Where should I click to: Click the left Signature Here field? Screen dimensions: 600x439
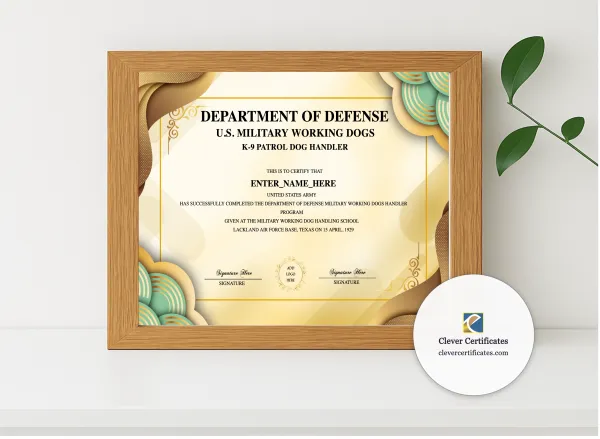pos(233,274)
